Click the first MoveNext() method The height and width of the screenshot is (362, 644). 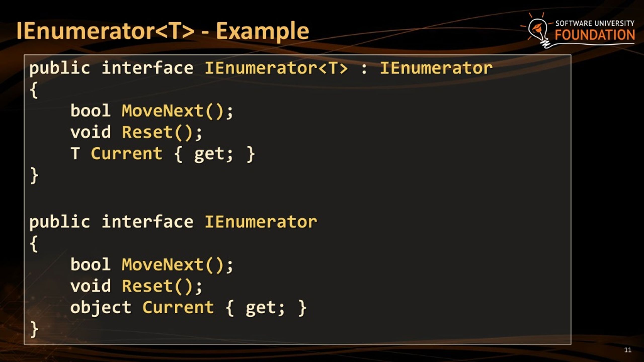click(x=173, y=111)
